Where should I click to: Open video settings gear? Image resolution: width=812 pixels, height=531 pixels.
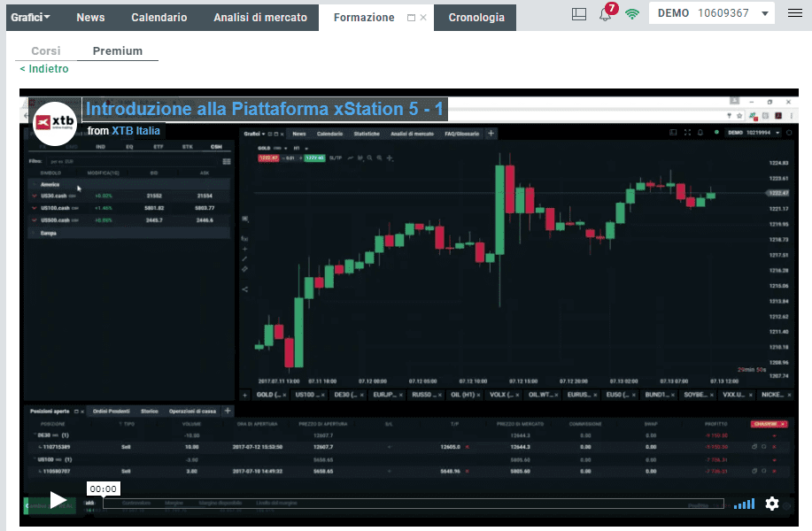(x=772, y=504)
